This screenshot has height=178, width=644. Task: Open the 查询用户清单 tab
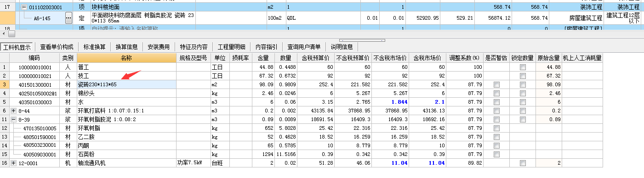[304, 47]
